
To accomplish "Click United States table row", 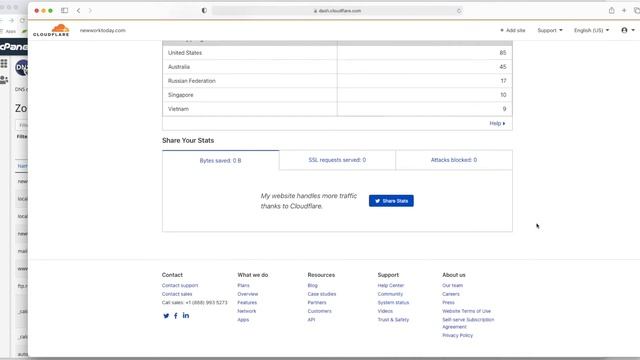I will pos(337,53).
